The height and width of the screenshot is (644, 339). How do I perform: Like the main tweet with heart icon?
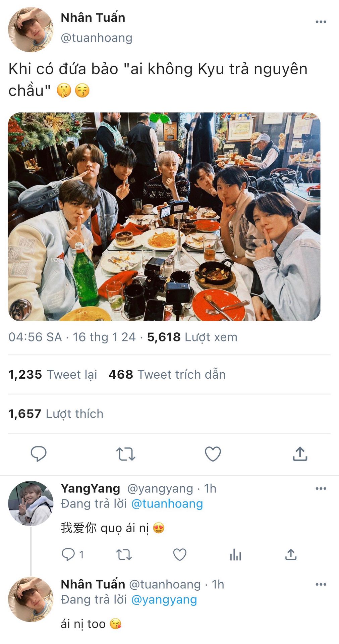[213, 454]
